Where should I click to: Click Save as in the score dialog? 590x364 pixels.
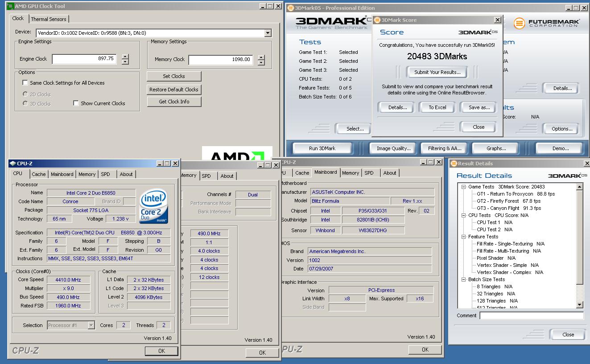pyautogui.click(x=479, y=107)
